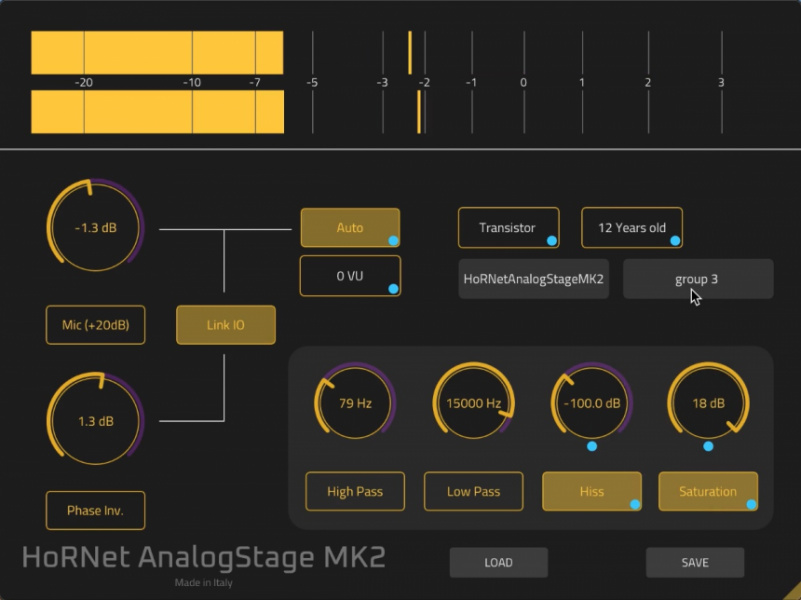
Task: Switch on the High Pass filter
Action: point(354,491)
